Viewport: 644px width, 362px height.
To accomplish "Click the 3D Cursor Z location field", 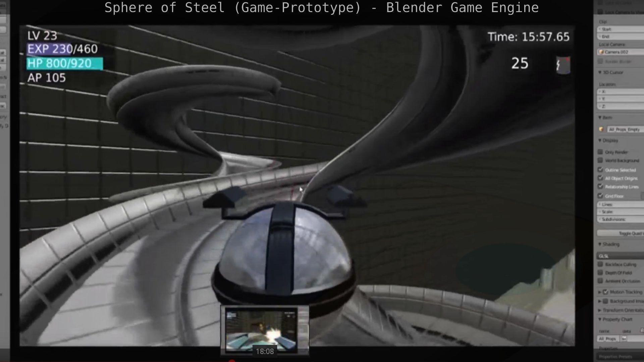I will point(621,106).
